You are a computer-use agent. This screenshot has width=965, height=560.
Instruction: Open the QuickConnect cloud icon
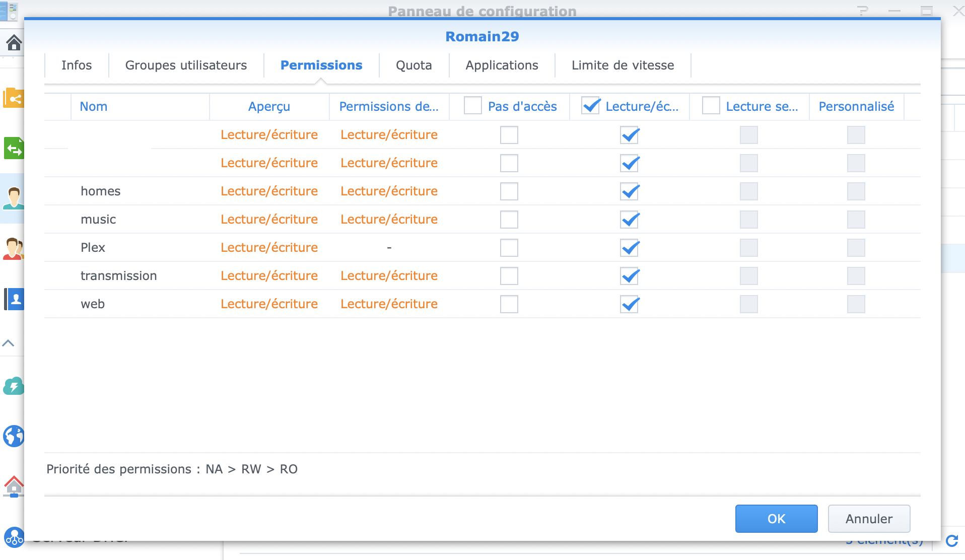[x=14, y=386]
